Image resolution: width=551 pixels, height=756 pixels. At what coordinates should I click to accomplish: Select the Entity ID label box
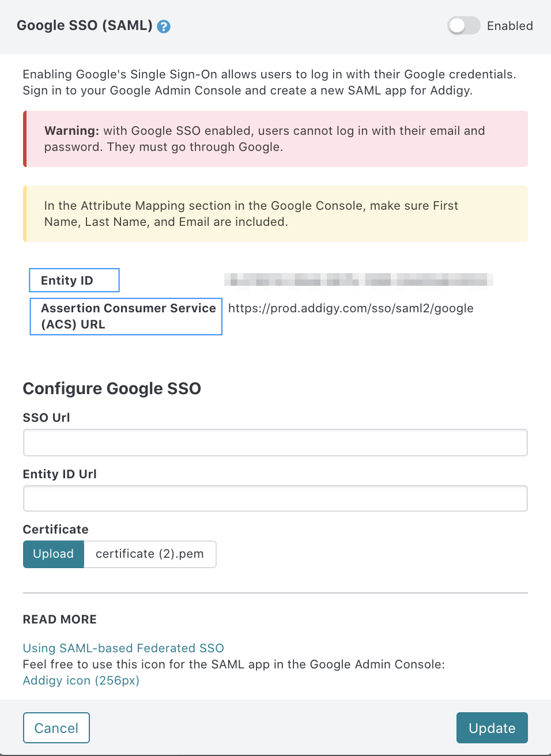tap(74, 280)
